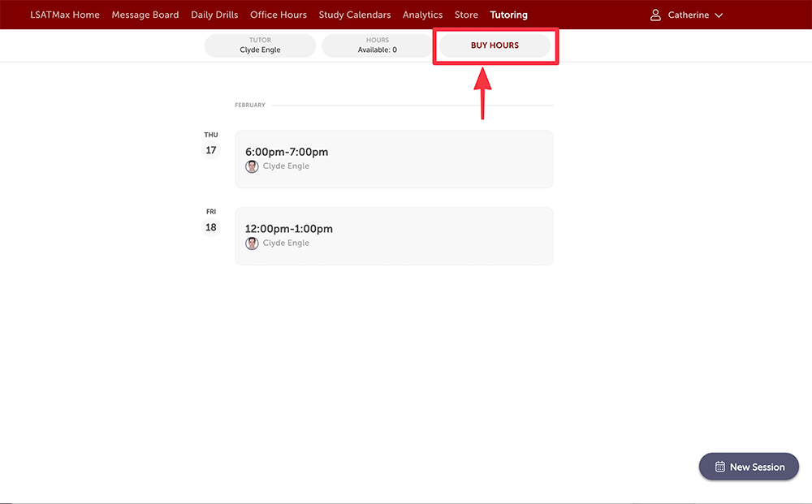Image resolution: width=812 pixels, height=504 pixels.
Task: Click the February month label
Action: [250, 105]
